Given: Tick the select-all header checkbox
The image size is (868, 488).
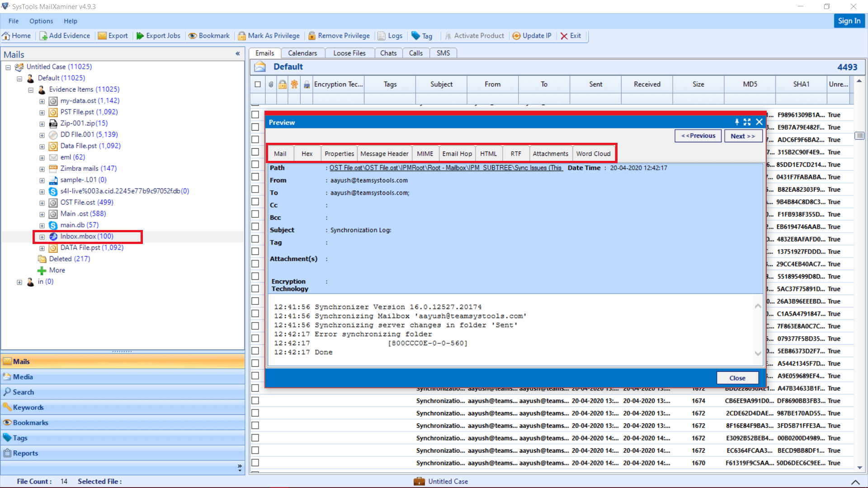Looking at the screenshot, I should tap(258, 84).
